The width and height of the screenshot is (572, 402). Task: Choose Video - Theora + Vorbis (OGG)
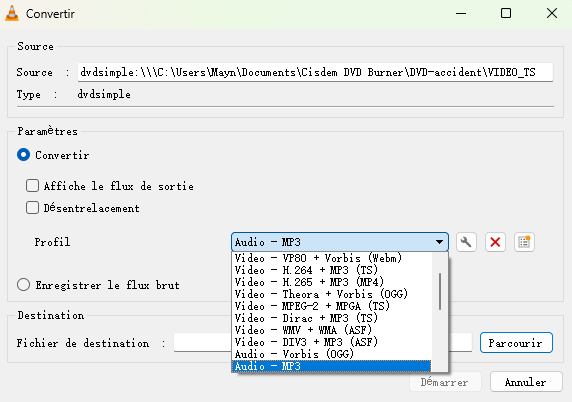coord(331,294)
